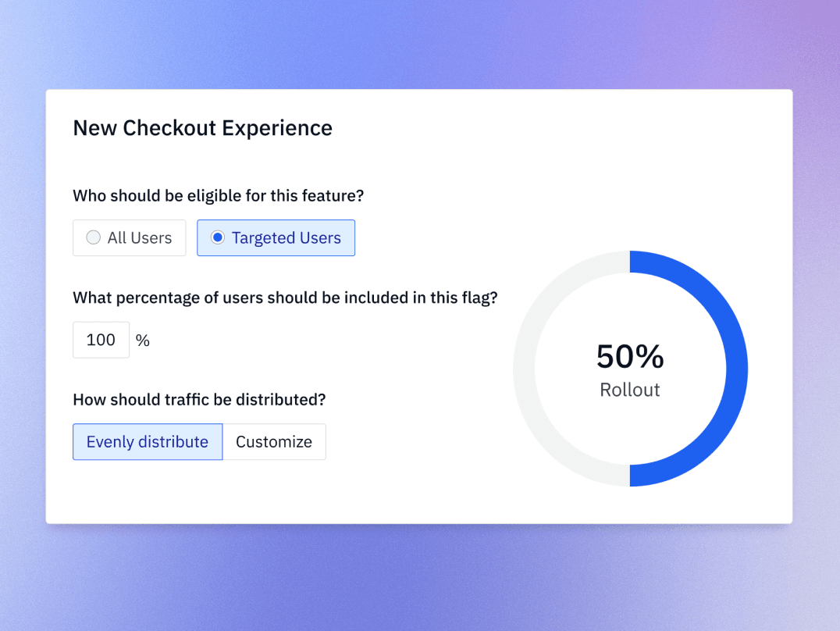Click the New Checkout Experience heading
This screenshot has height=631, width=840.
pos(202,128)
